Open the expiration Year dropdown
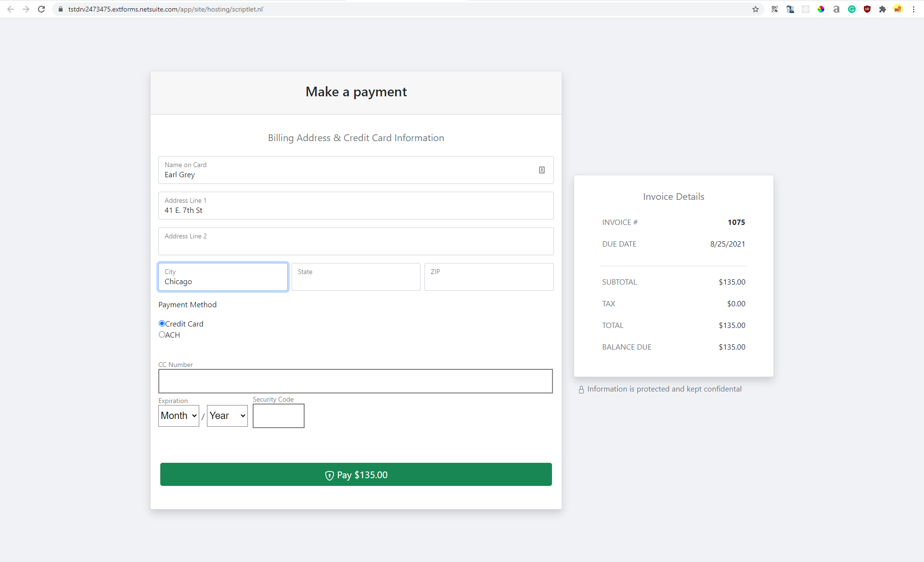 [227, 415]
